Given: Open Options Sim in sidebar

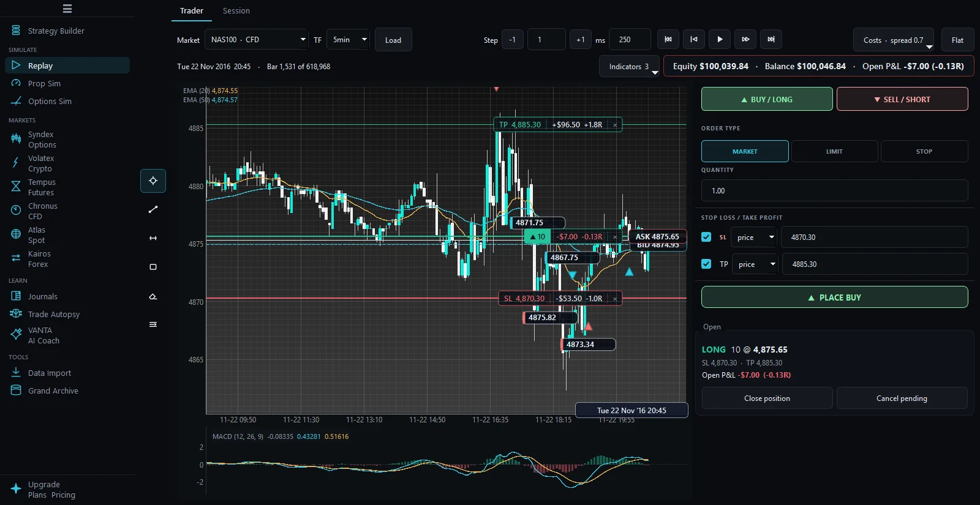Looking at the screenshot, I should (67, 101).
